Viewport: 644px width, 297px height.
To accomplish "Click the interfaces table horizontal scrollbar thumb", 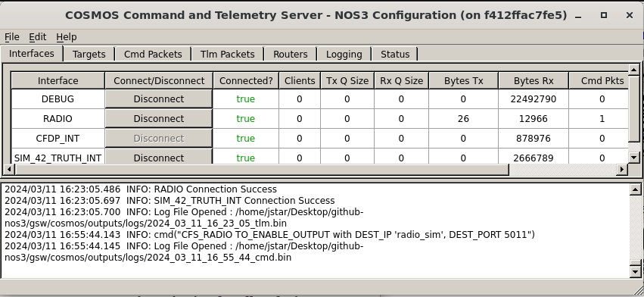I will click(x=262, y=169).
